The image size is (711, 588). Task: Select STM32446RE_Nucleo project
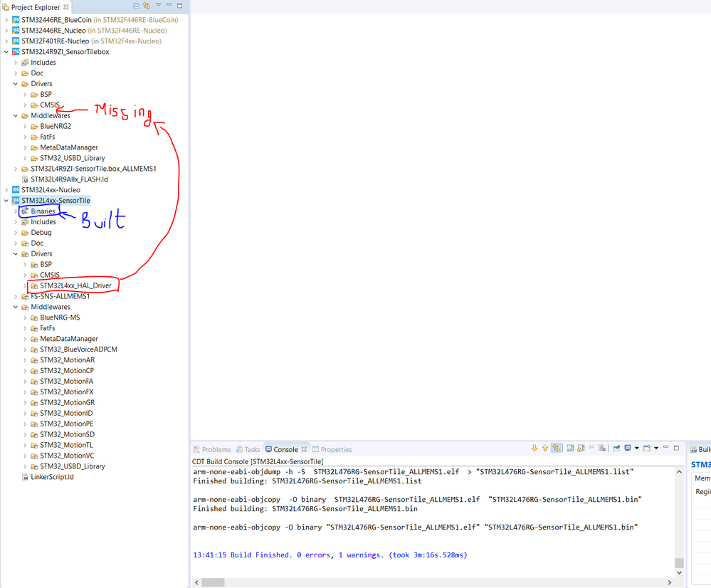(53, 31)
